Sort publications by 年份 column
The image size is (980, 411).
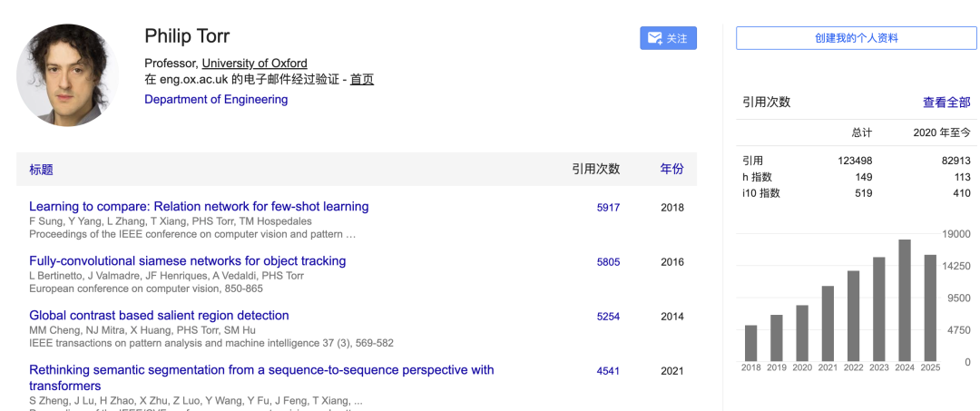(x=671, y=170)
